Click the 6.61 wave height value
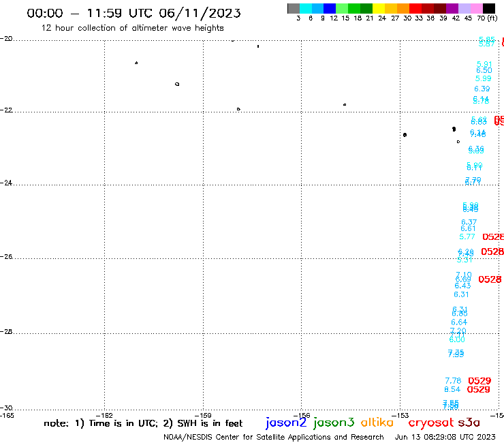Viewport: 504px width, 443px height. point(468,228)
